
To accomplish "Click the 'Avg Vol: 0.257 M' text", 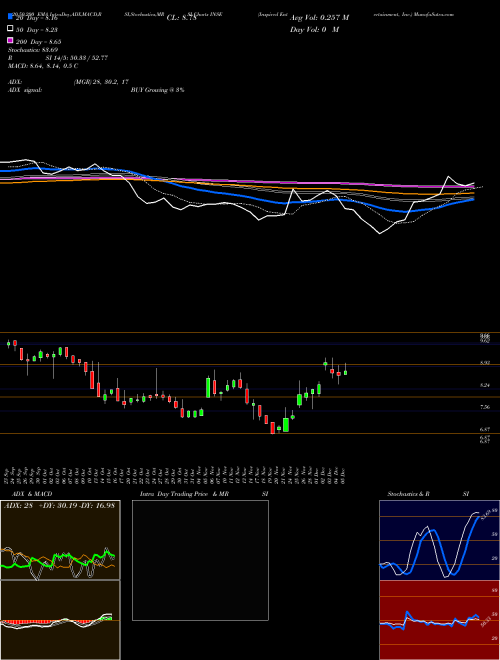I will (319, 18).
